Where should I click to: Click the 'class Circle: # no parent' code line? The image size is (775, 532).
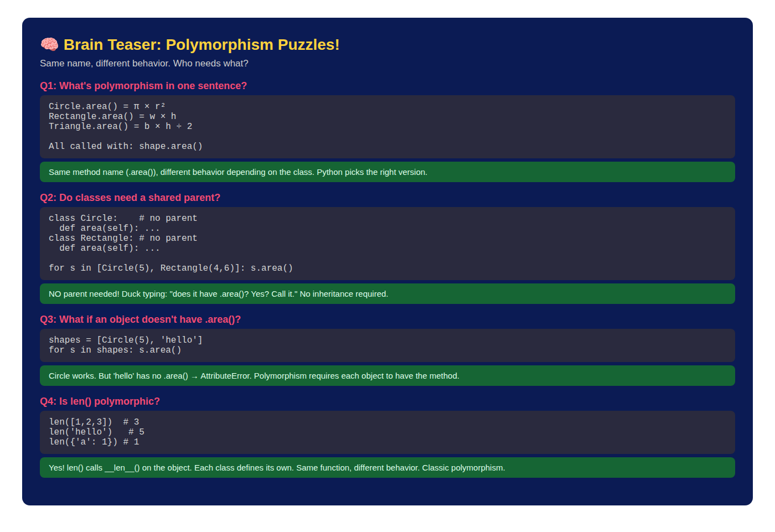123,218
